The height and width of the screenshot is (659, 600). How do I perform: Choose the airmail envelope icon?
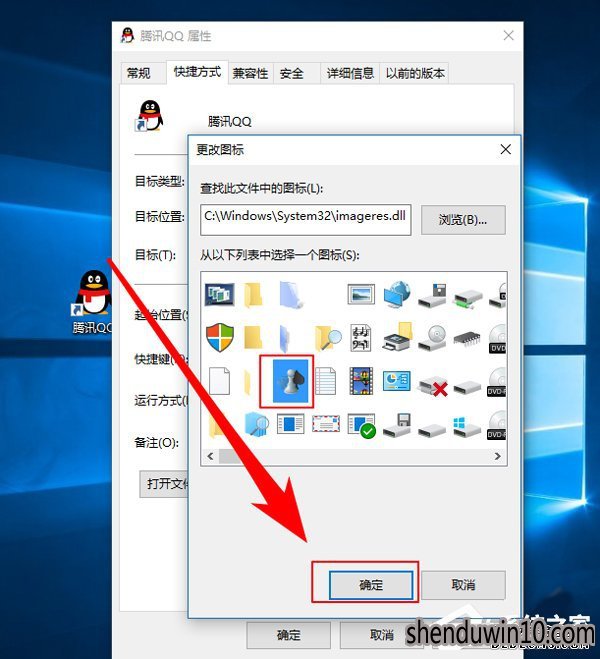click(326, 424)
